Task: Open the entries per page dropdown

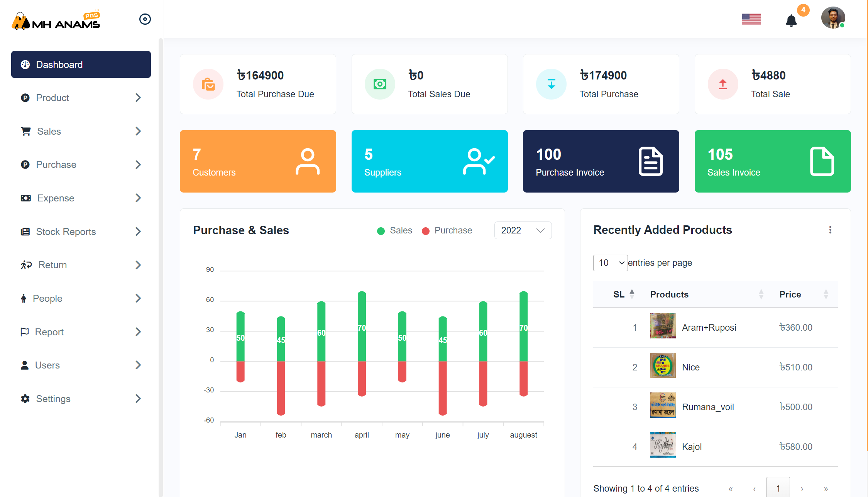Action: coord(610,263)
